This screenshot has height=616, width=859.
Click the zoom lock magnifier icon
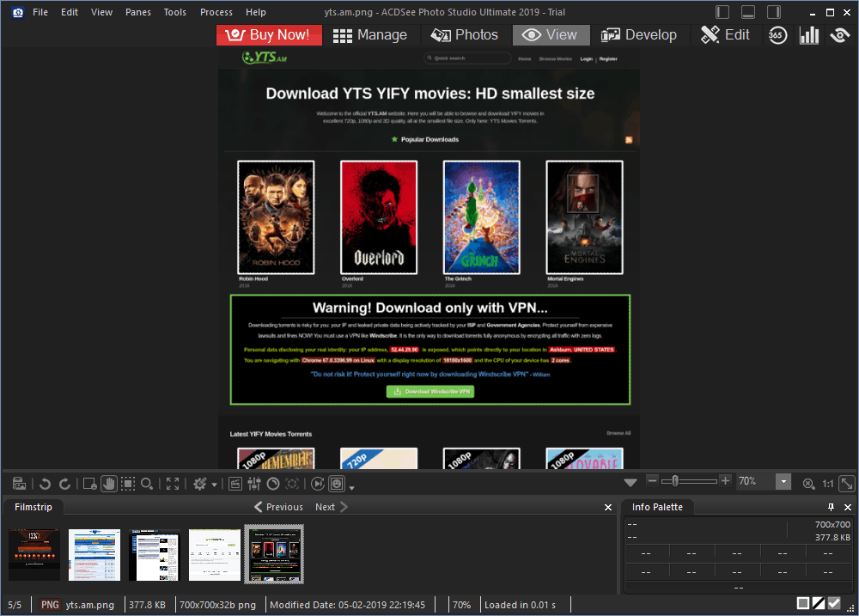(808, 484)
